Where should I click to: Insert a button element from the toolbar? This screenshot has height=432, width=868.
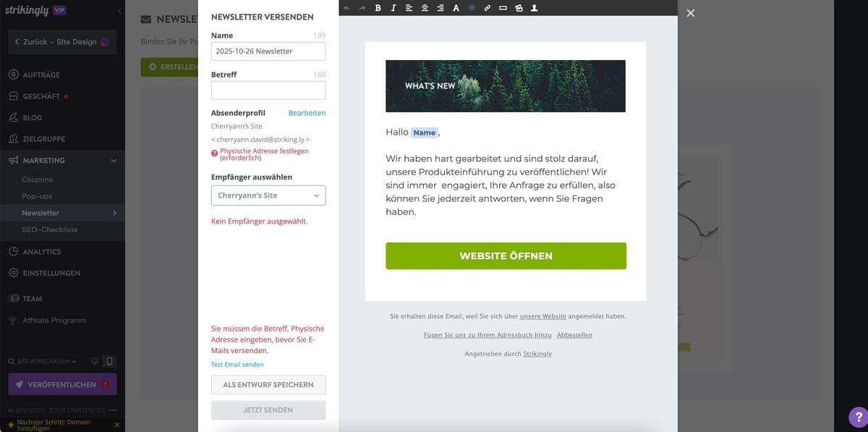[x=502, y=8]
